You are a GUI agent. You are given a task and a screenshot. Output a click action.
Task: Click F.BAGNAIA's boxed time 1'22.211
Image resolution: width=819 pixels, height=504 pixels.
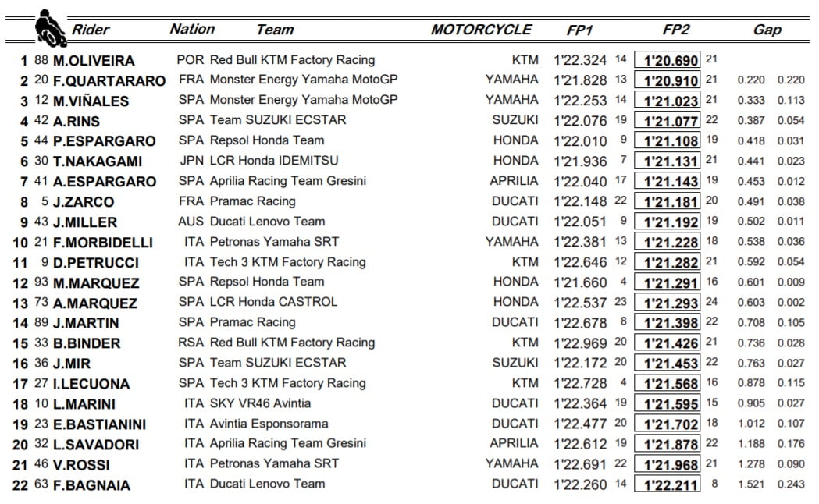(668, 484)
